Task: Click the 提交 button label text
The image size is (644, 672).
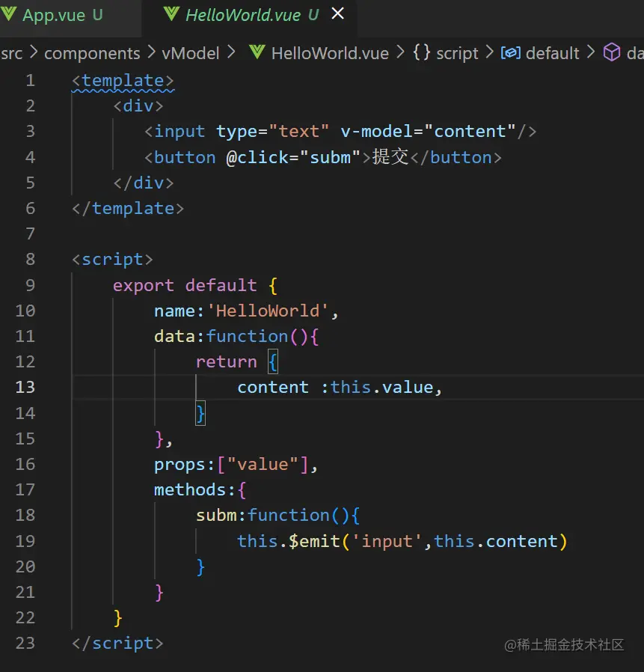Action: point(390,157)
